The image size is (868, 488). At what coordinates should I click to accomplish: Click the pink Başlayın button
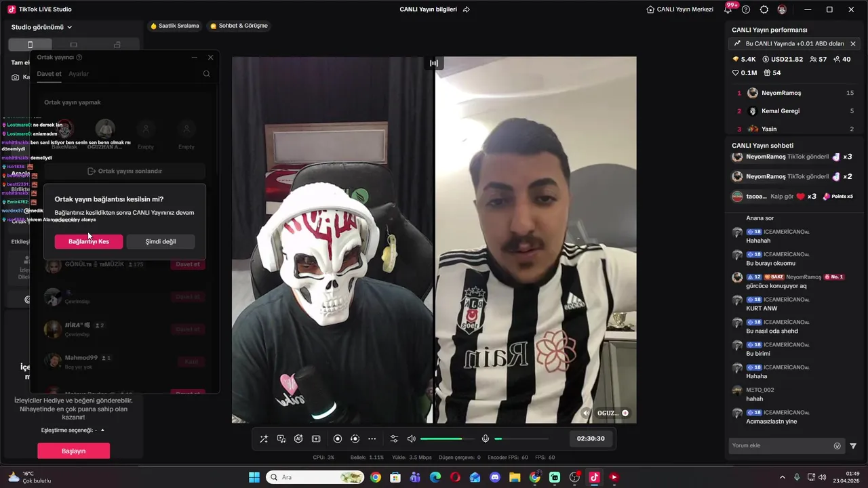point(73,451)
